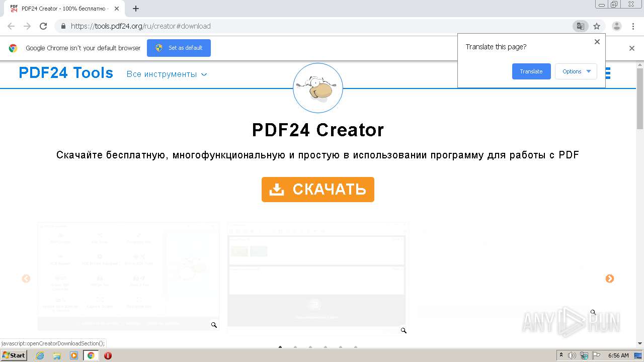The width and height of the screenshot is (644, 362).
Task: Magnify the third screenshot thumbnail
Action: tap(593, 312)
